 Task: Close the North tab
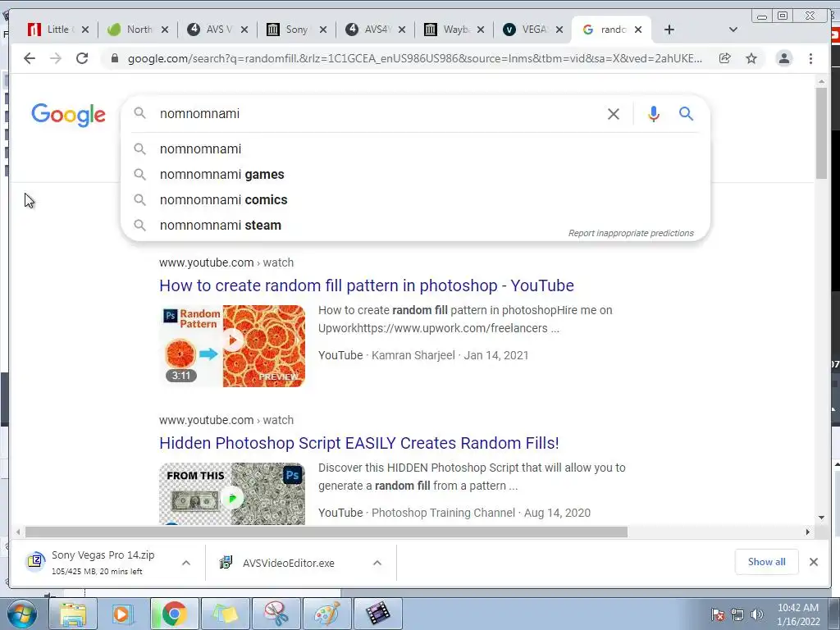click(x=165, y=30)
